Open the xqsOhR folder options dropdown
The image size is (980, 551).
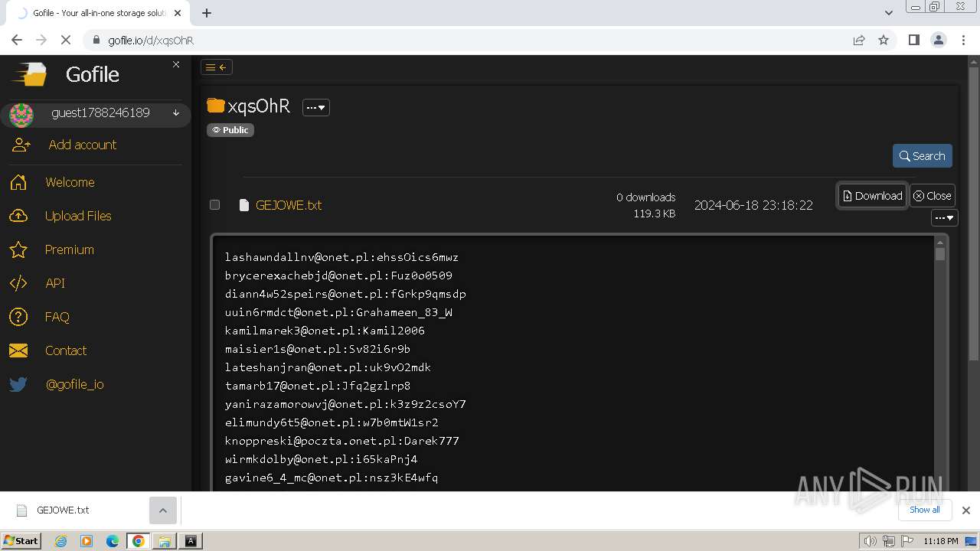pos(316,108)
